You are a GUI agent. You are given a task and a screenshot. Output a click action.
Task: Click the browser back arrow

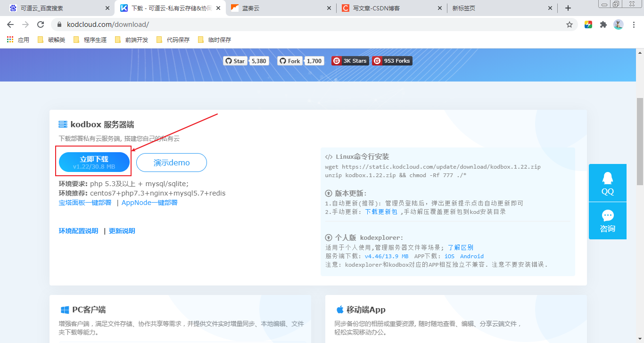click(x=10, y=24)
